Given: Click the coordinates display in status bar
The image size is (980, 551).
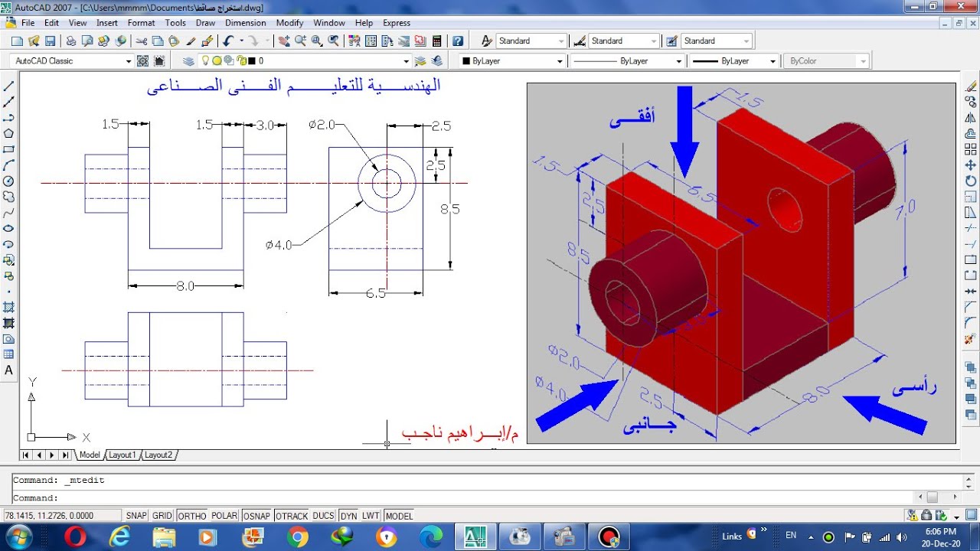Looking at the screenshot, I should click(x=62, y=516).
